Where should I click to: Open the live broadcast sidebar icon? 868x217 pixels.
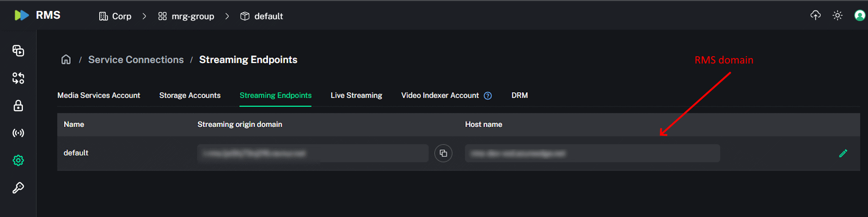[x=18, y=133]
